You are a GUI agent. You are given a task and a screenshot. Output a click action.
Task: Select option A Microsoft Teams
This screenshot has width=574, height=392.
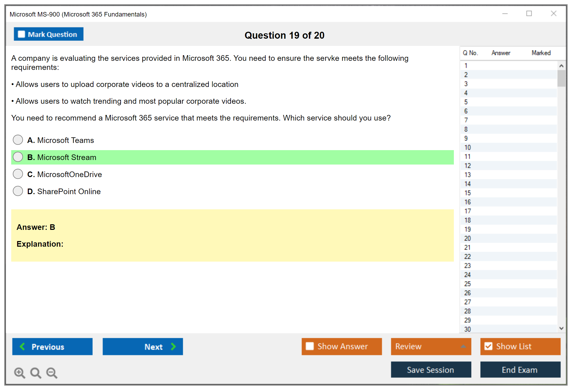click(18, 140)
